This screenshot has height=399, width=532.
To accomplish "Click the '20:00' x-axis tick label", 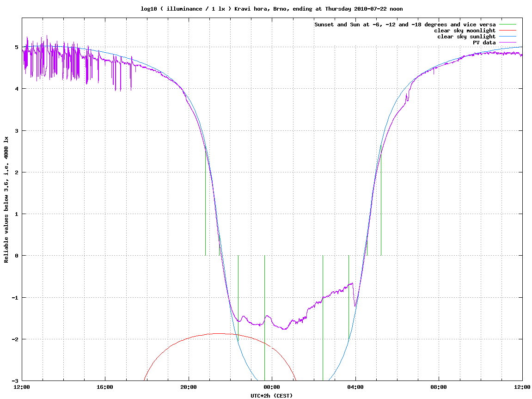I will [x=189, y=387].
